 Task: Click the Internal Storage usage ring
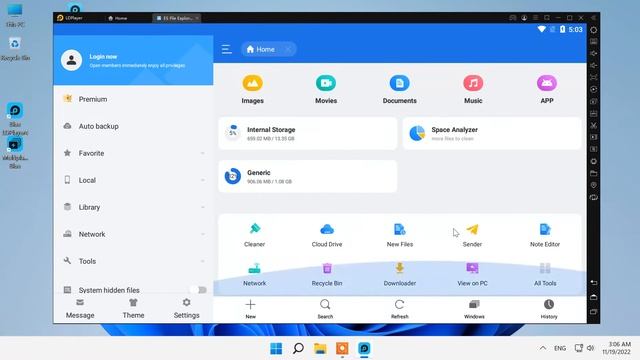(233, 133)
